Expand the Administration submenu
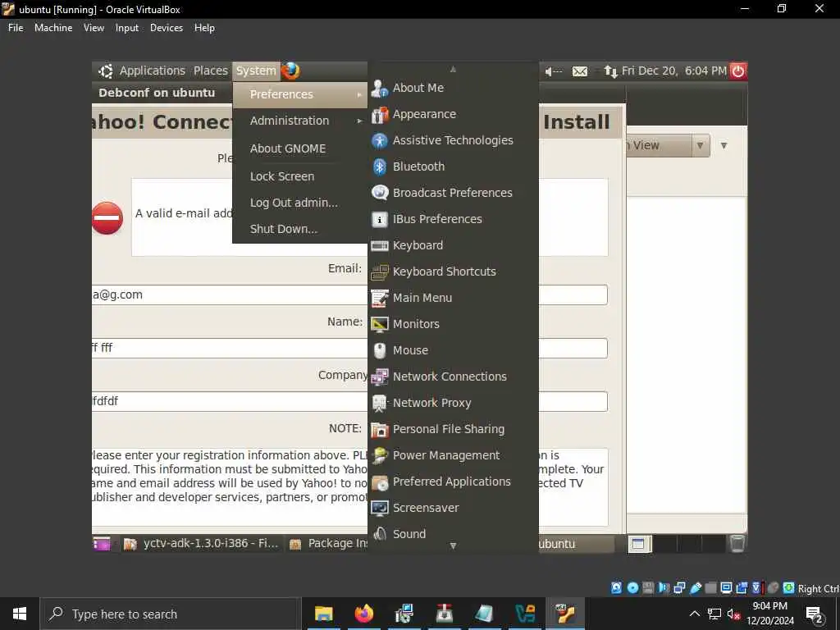Screen dimensions: 840x630 (300, 121)
